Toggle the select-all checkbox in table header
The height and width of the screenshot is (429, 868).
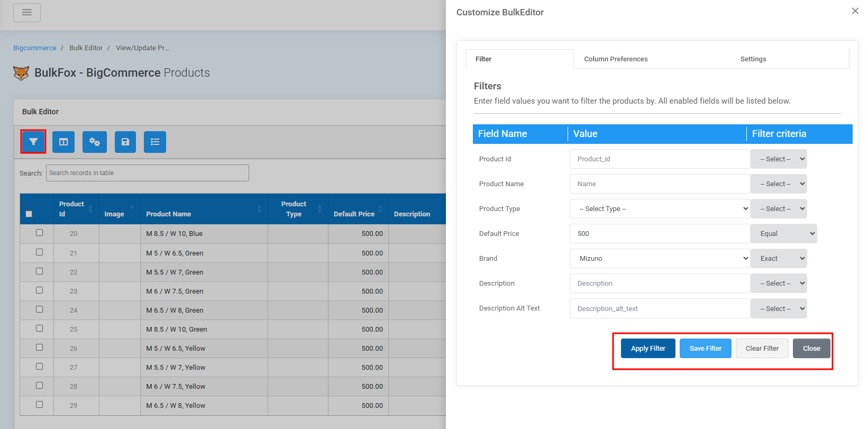click(x=29, y=214)
